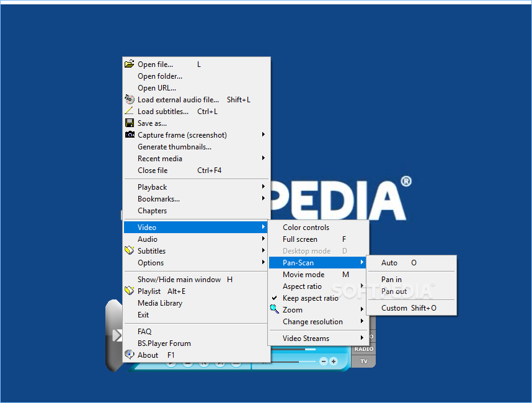
Task: Choose Show/Hide main window
Action: click(x=196, y=280)
